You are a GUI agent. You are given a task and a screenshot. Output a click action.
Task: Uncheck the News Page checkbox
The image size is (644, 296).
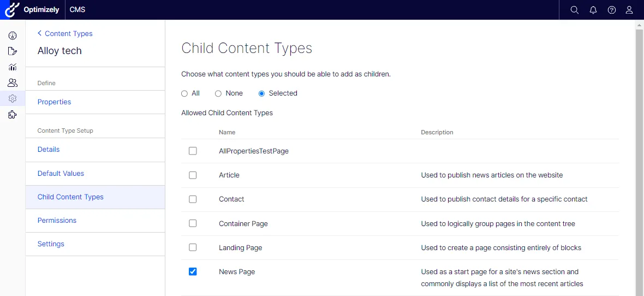pyautogui.click(x=193, y=272)
